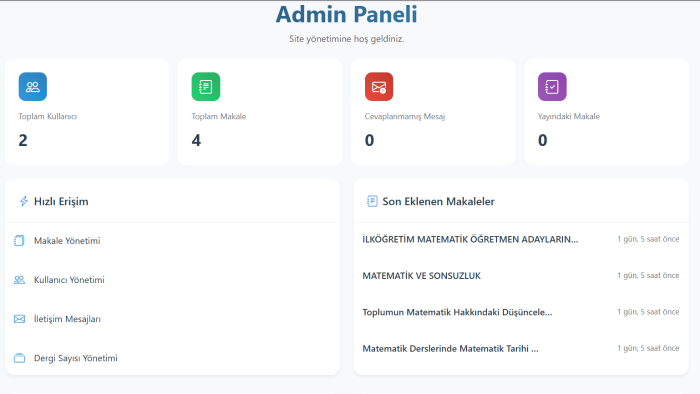Click the lightning bolt icon beside Hızlı Erişim
This screenshot has width=700, height=394.
point(24,201)
